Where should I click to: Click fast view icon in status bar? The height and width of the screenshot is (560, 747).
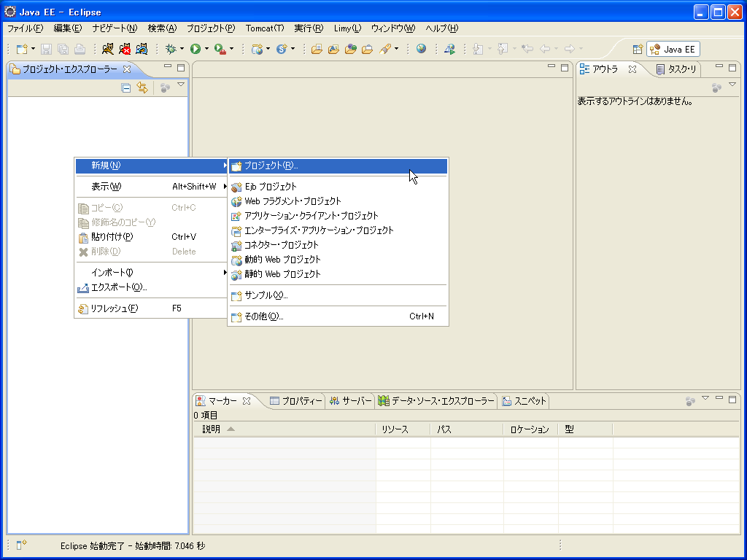point(21,545)
